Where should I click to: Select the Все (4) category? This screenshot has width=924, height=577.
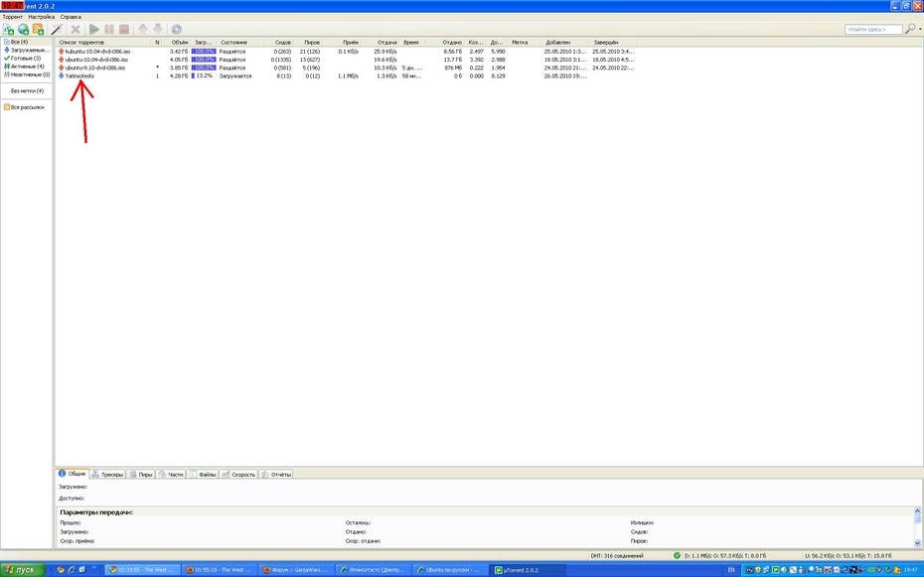point(20,42)
